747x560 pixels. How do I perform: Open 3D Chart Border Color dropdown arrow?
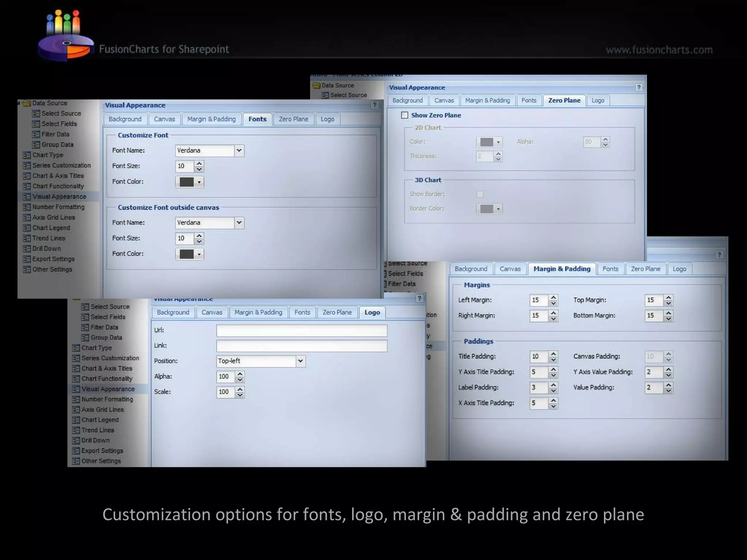click(x=498, y=209)
